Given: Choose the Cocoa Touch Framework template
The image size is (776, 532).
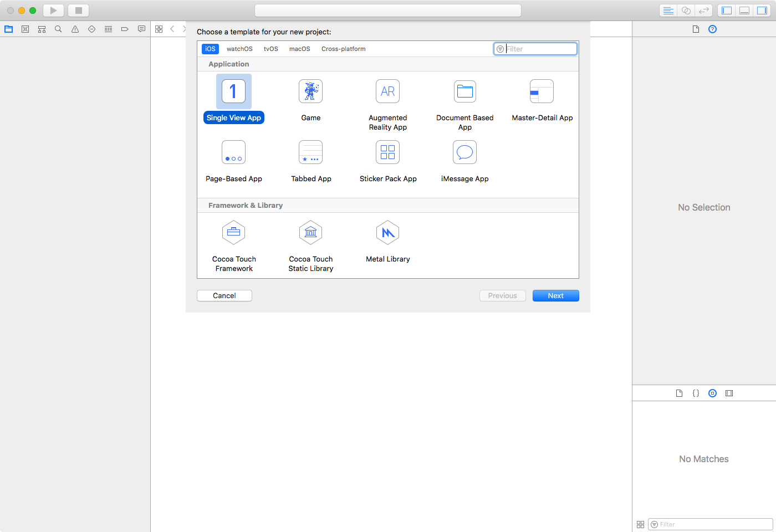Looking at the screenshot, I should (234, 245).
